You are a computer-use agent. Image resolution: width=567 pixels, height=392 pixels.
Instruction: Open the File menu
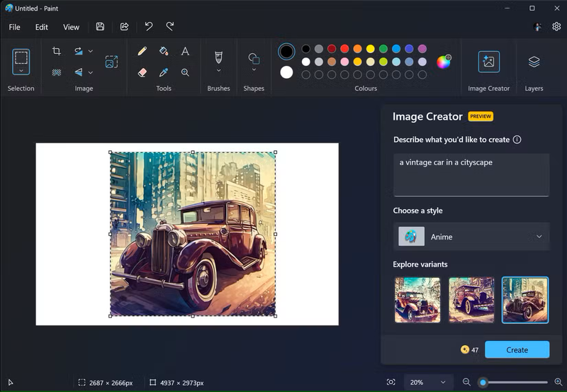pos(15,27)
